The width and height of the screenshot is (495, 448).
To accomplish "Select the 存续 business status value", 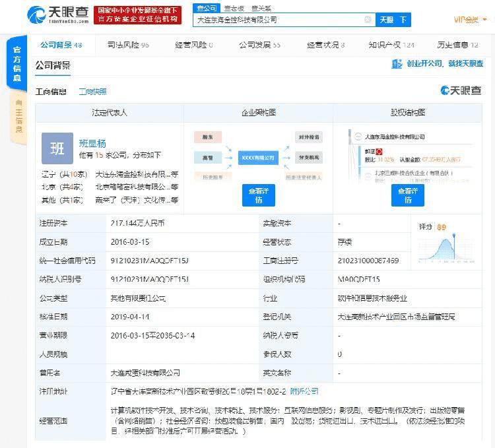I will click(x=345, y=242).
